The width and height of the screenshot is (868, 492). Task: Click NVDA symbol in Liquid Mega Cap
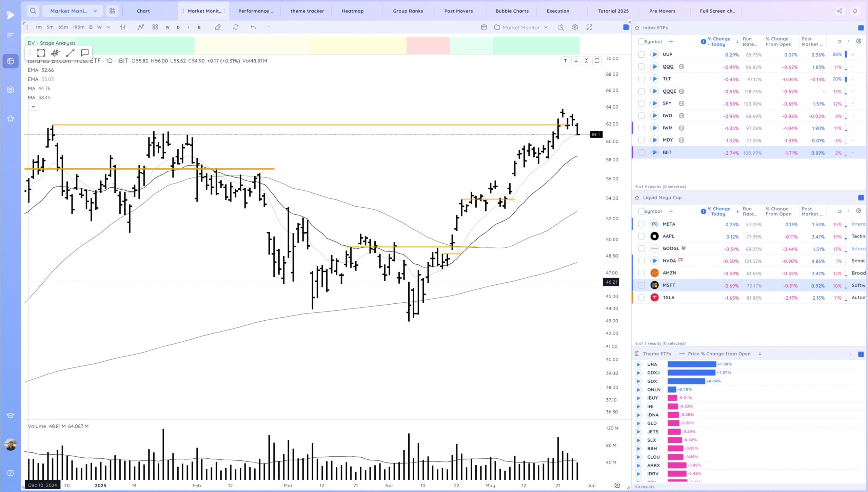tap(669, 261)
